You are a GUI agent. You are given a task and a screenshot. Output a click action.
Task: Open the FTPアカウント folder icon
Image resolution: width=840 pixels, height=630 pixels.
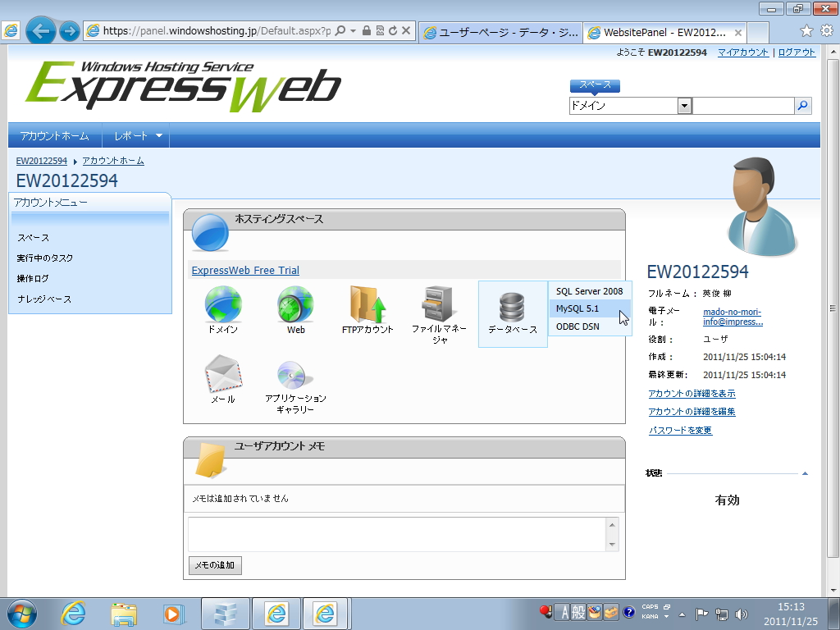[x=367, y=304]
